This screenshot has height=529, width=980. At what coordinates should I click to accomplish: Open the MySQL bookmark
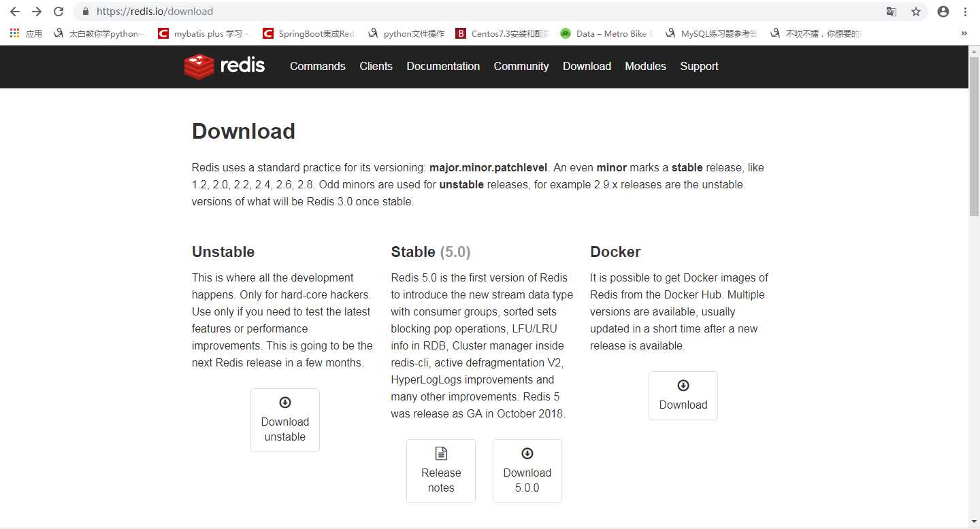coord(711,33)
